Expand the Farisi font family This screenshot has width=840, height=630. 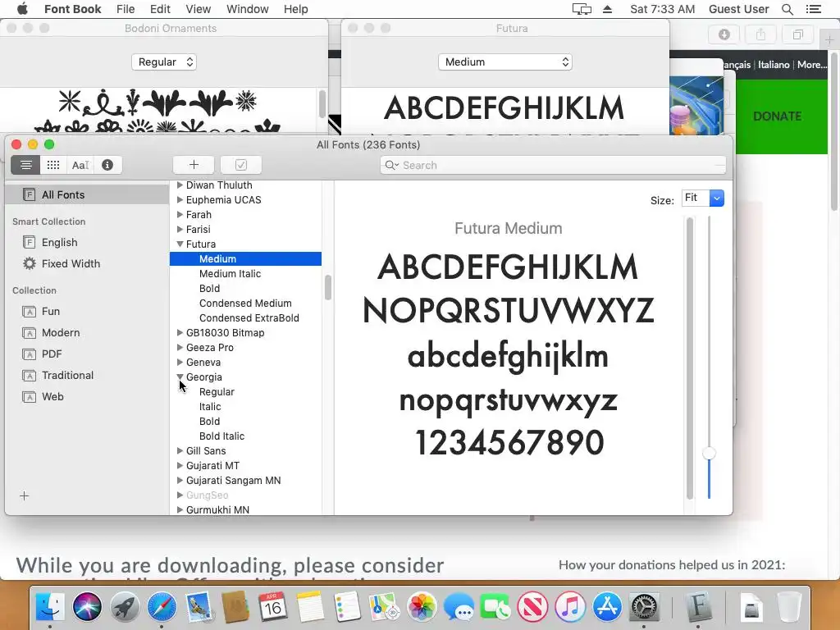180,230
